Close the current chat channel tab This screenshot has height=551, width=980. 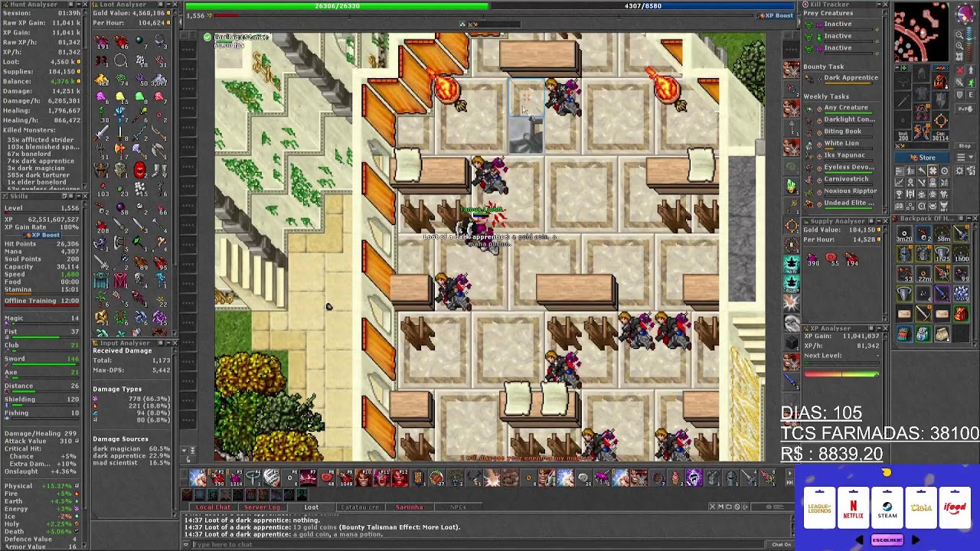(x=712, y=507)
